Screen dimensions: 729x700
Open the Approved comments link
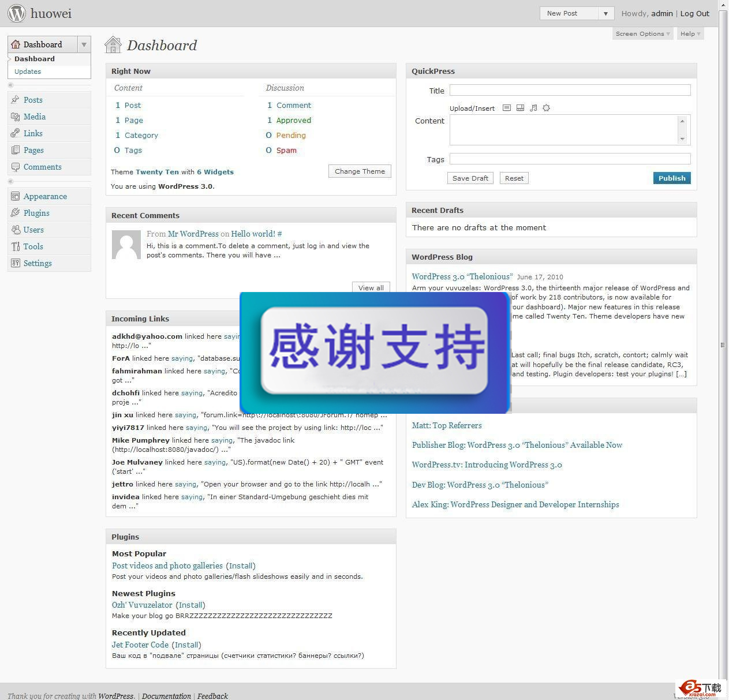click(x=294, y=120)
